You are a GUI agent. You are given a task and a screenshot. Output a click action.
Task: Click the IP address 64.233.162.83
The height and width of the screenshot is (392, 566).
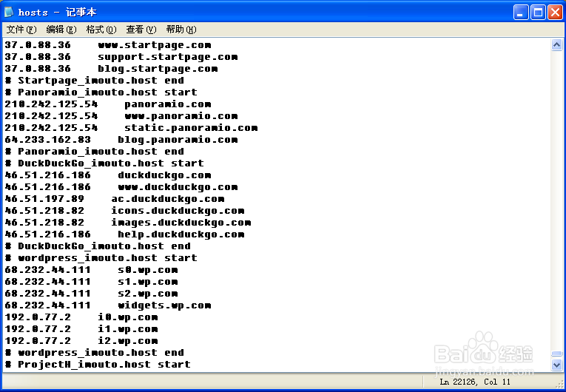[x=47, y=140]
